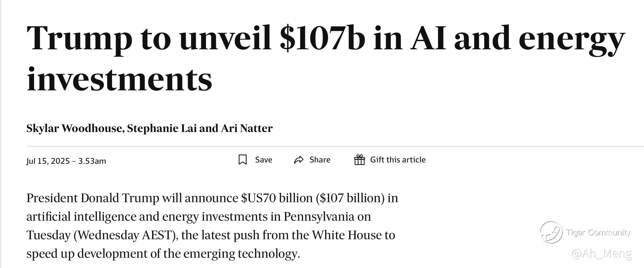Click the bookmark Save icon
Image resolution: width=644 pixels, height=268 pixels.
click(x=243, y=160)
